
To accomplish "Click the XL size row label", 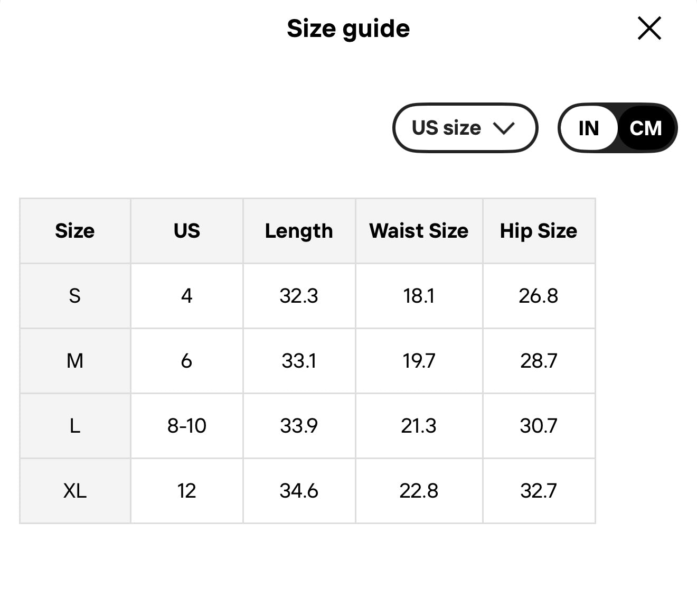I will pos(75,491).
